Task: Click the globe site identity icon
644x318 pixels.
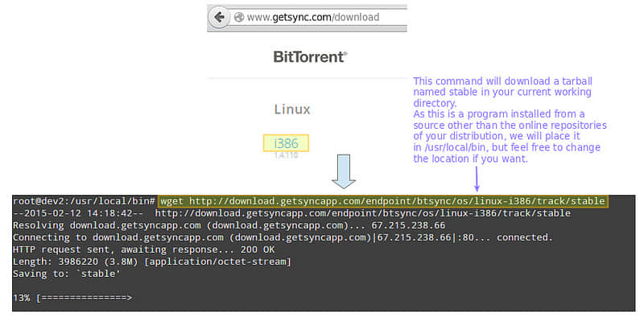Action: tap(238, 17)
